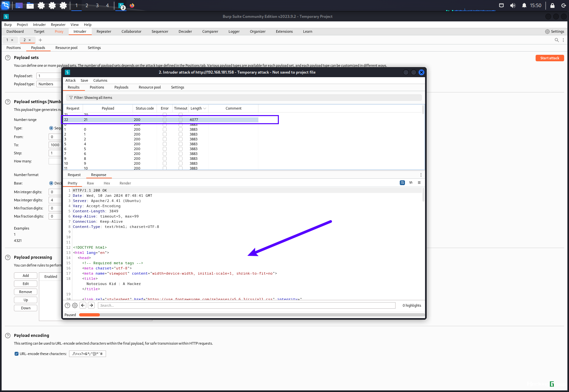Click Error checkbox for request 22
Image resolution: width=569 pixels, height=392 pixels.
click(x=165, y=120)
